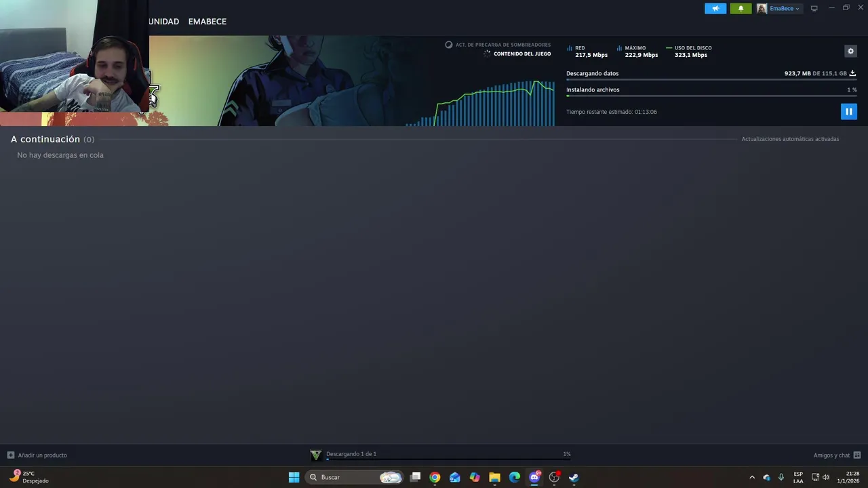
Task: Click the A continuación heading
Action: click(45, 139)
